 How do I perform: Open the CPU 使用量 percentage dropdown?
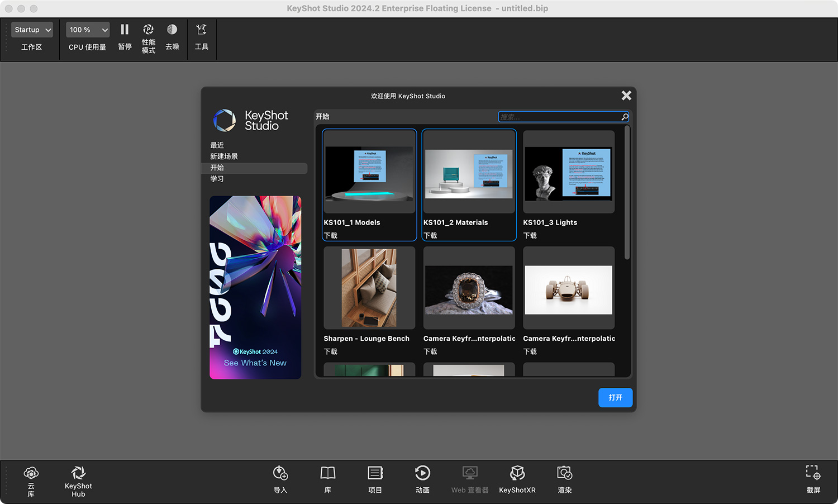(87, 30)
